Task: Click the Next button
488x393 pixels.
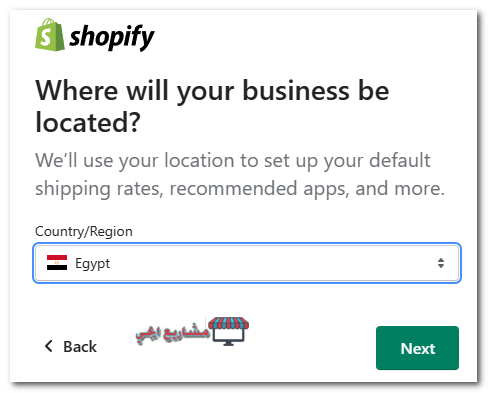Action: pyautogui.click(x=417, y=348)
